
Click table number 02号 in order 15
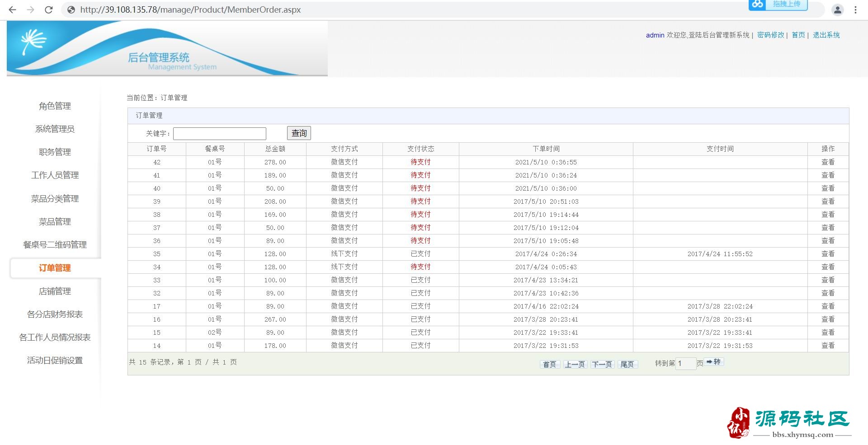(215, 332)
